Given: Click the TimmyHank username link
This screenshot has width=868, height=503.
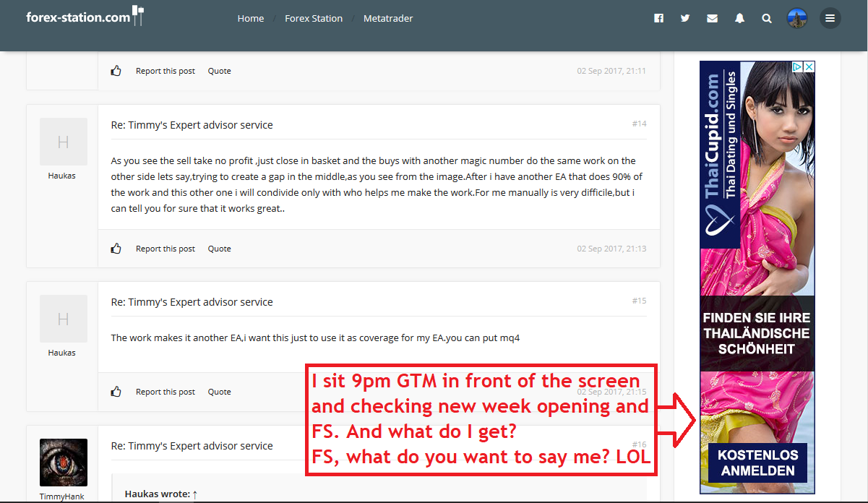Looking at the screenshot, I should pyautogui.click(x=62, y=496).
